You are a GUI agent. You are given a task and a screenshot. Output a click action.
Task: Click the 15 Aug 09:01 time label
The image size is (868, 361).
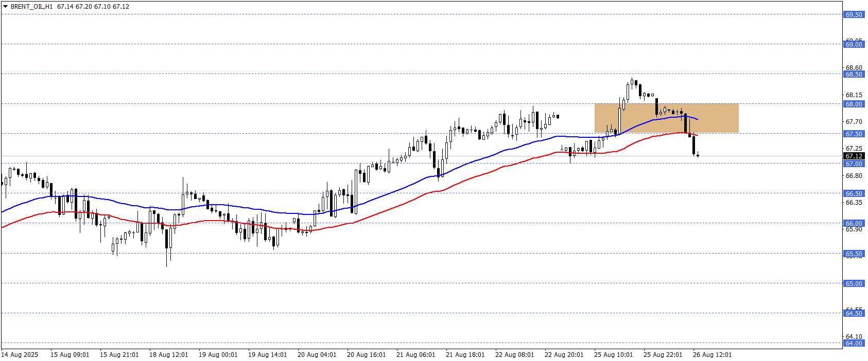tap(70, 354)
